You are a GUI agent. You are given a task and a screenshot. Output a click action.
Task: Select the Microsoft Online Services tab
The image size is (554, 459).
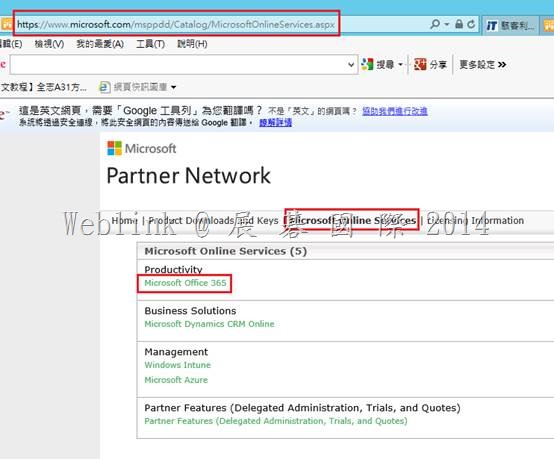(x=352, y=220)
